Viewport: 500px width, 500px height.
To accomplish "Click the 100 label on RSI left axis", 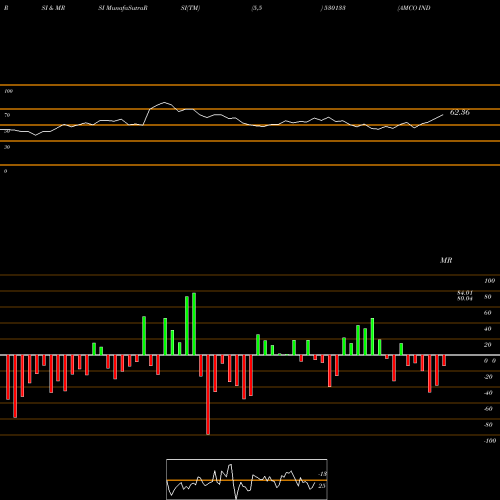I will [8, 91].
